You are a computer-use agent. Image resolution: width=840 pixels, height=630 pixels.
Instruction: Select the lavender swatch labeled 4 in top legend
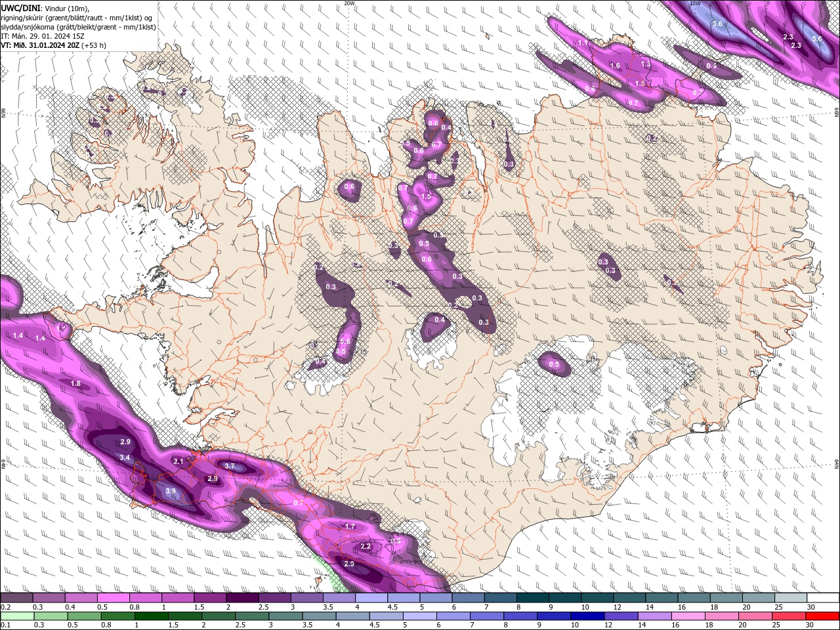371,598
